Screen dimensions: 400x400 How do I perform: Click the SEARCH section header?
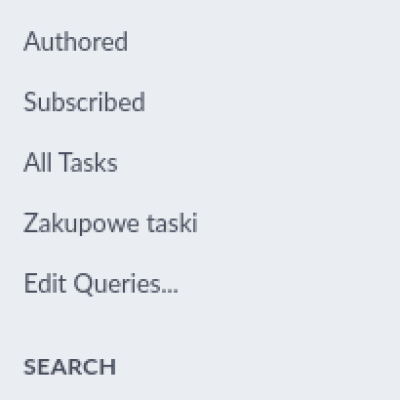pos(70,367)
